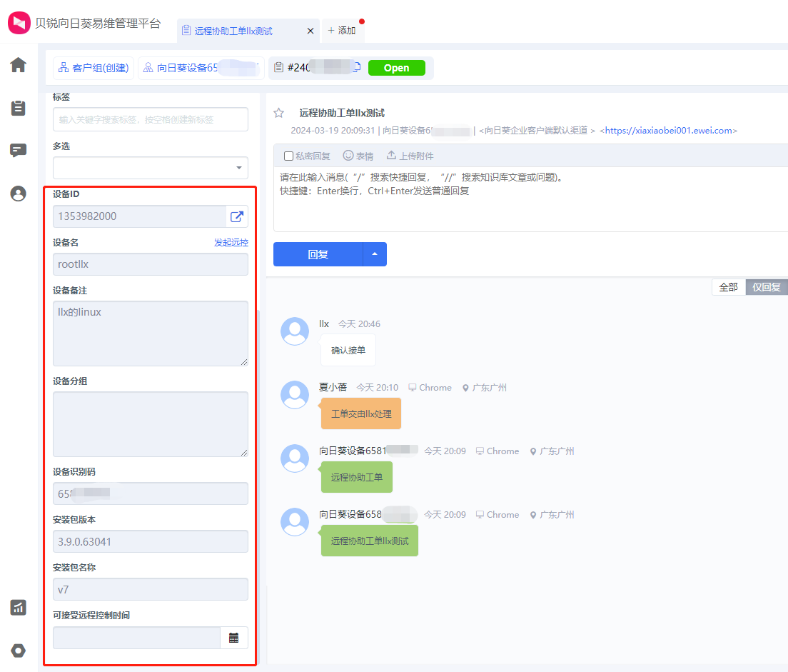Expand the 多选 dropdown
The image size is (788, 672).
151,168
